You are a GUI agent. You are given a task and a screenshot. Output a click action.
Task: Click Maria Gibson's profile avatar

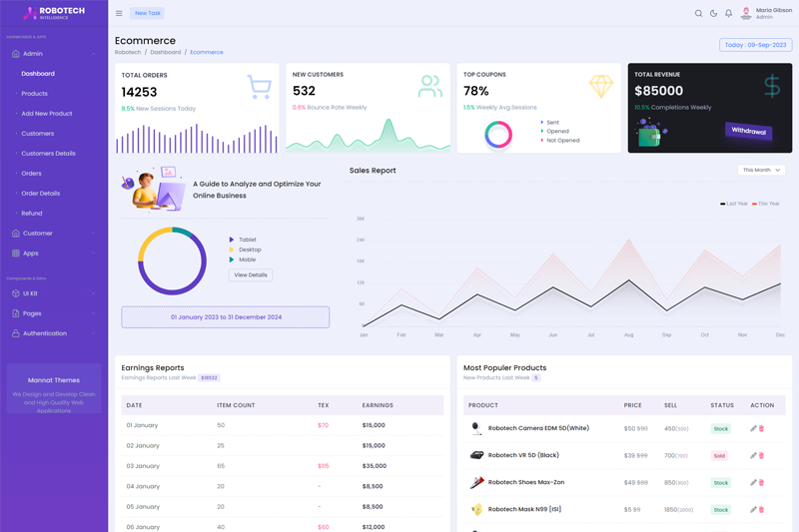(x=746, y=13)
